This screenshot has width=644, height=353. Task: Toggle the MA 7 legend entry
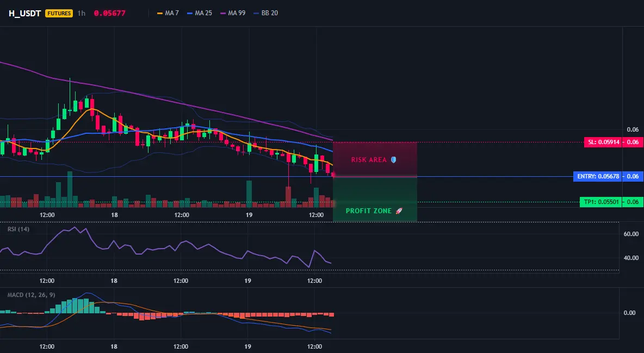click(168, 13)
